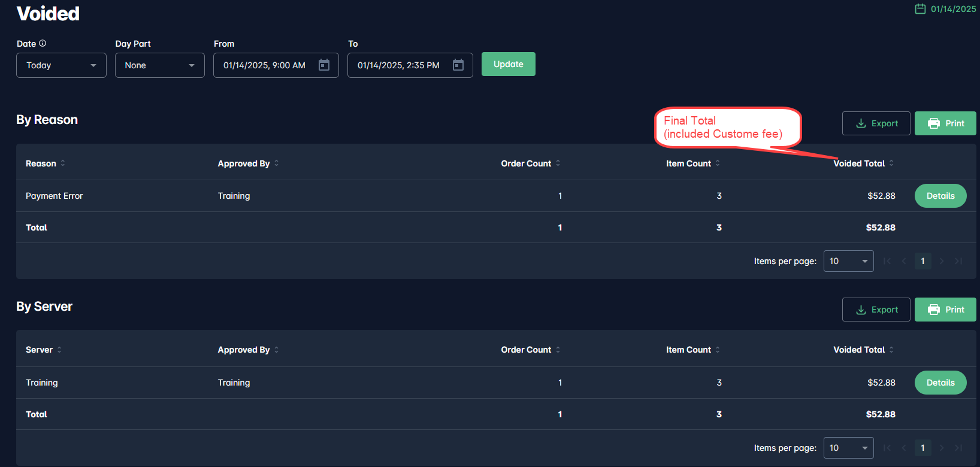Click the From date-time input field
The image size is (980, 467).
point(265,65)
